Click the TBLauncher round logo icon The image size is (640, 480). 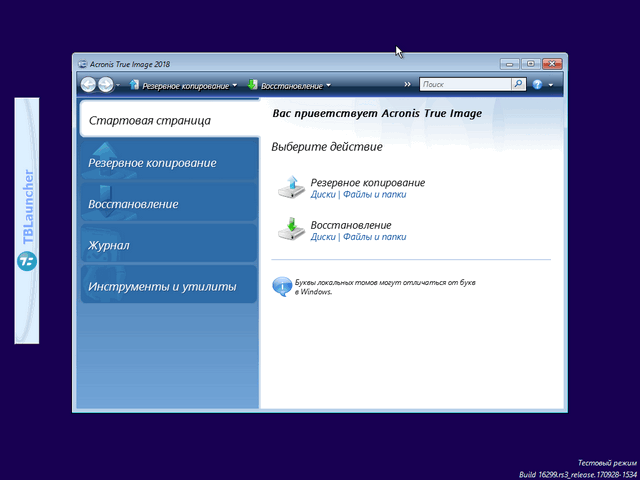tap(27, 263)
